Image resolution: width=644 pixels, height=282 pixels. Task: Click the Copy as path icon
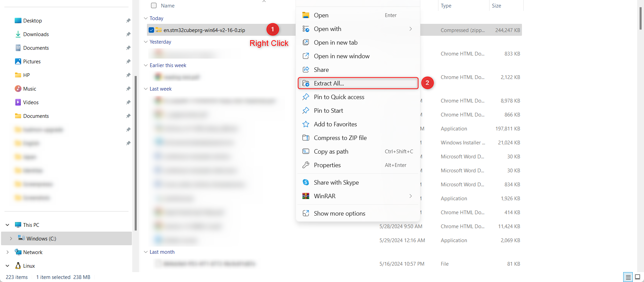click(x=306, y=152)
